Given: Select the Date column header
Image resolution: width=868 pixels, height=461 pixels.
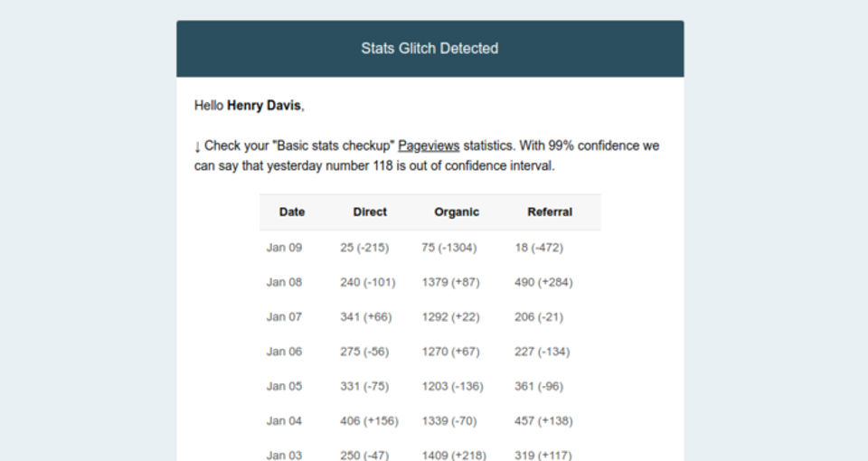Looking at the screenshot, I should (292, 212).
